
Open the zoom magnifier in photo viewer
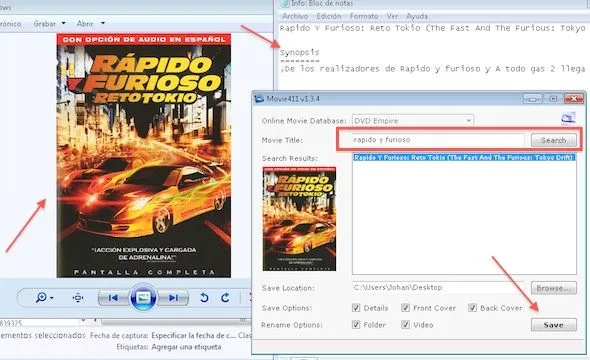click(x=41, y=298)
